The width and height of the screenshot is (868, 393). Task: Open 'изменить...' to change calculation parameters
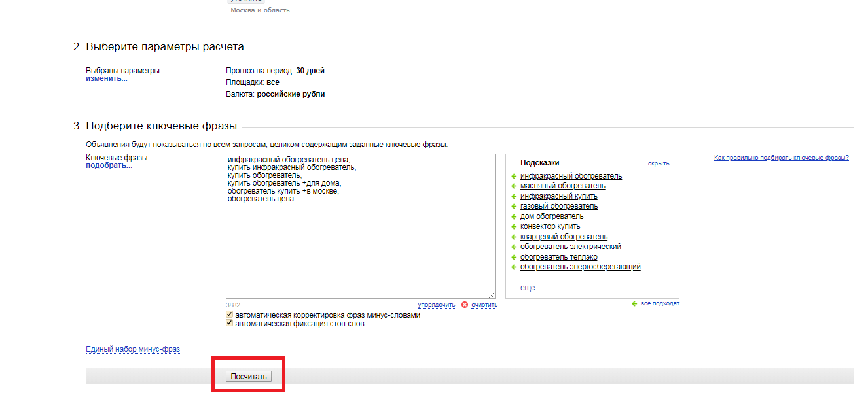(106, 78)
